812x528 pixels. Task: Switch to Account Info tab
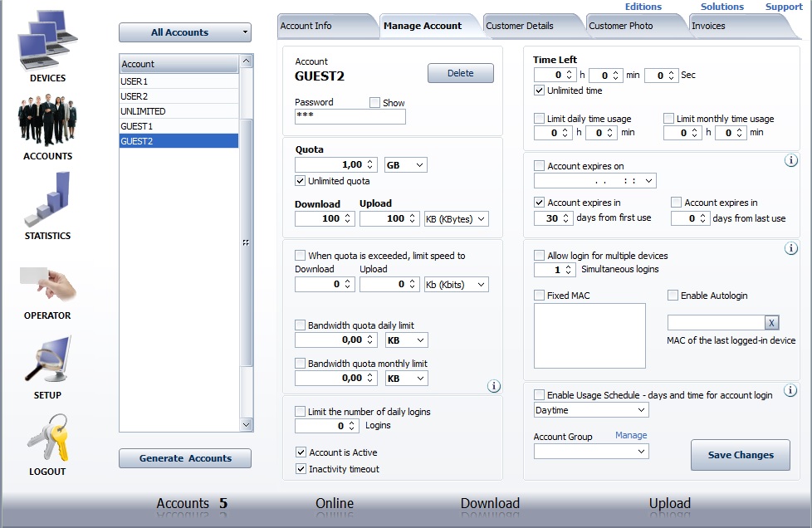pyautogui.click(x=325, y=26)
